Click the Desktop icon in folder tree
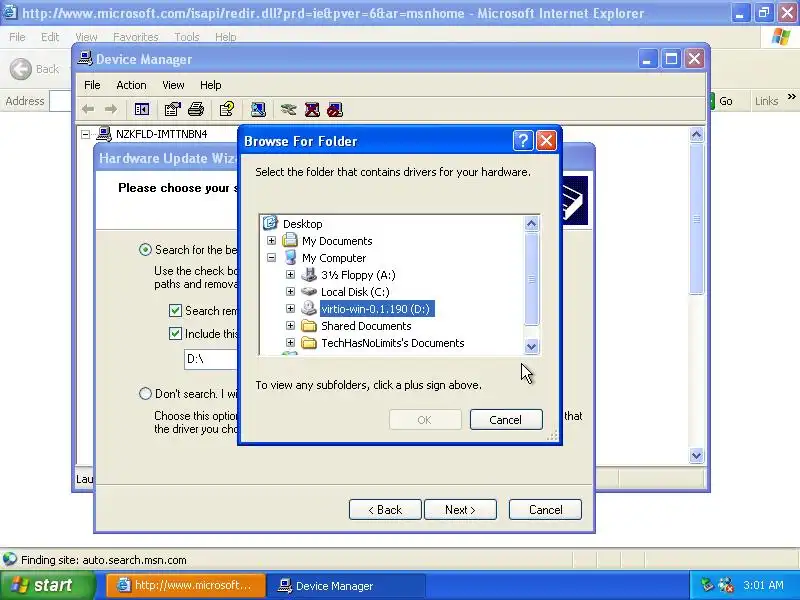The width and height of the screenshot is (800, 600). point(270,223)
